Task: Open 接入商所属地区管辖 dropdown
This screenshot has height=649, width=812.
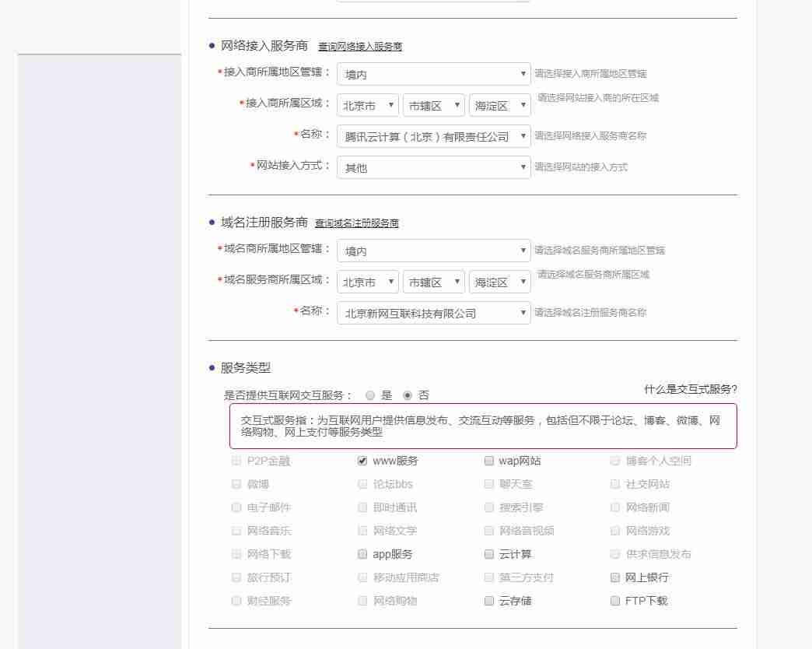Action: tap(433, 74)
